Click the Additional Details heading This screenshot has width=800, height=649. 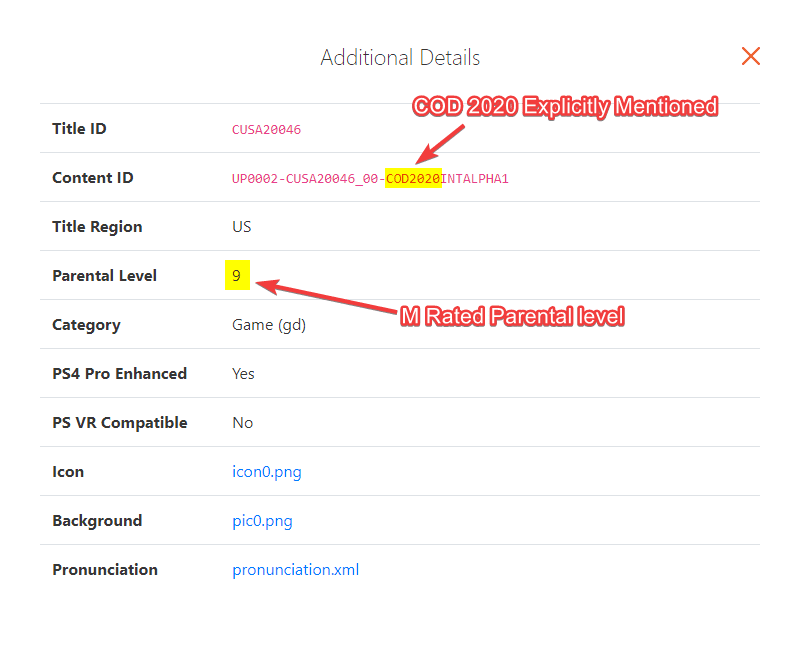(x=400, y=58)
